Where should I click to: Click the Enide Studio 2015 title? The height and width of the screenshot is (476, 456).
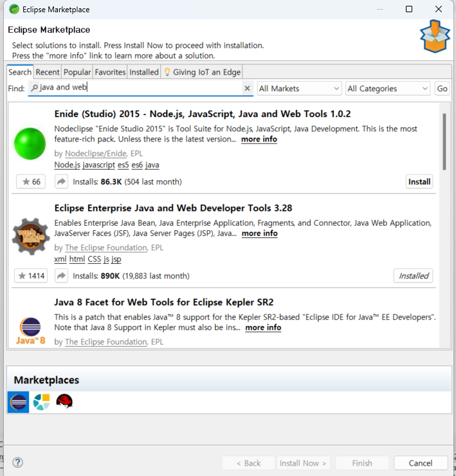tap(202, 114)
